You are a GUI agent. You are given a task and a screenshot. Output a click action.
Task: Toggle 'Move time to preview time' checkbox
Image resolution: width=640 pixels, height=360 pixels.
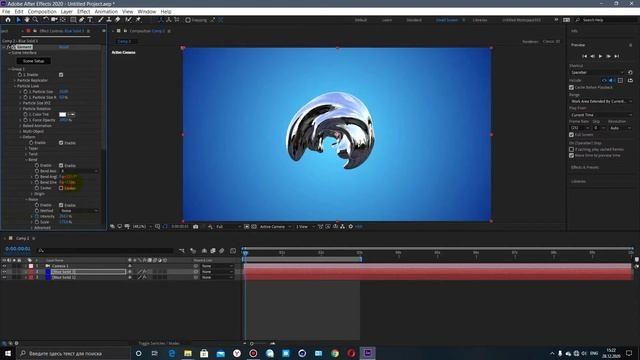click(x=571, y=156)
